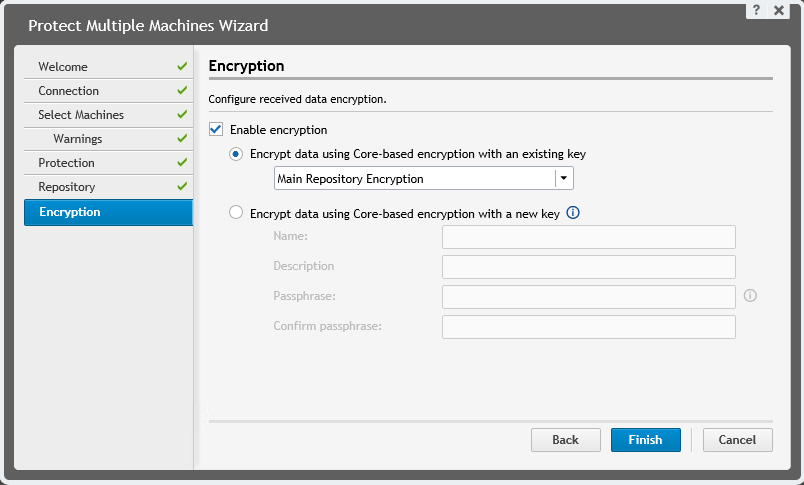
Task: Click the info icon next to Passphrase field
Action: click(x=750, y=296)
